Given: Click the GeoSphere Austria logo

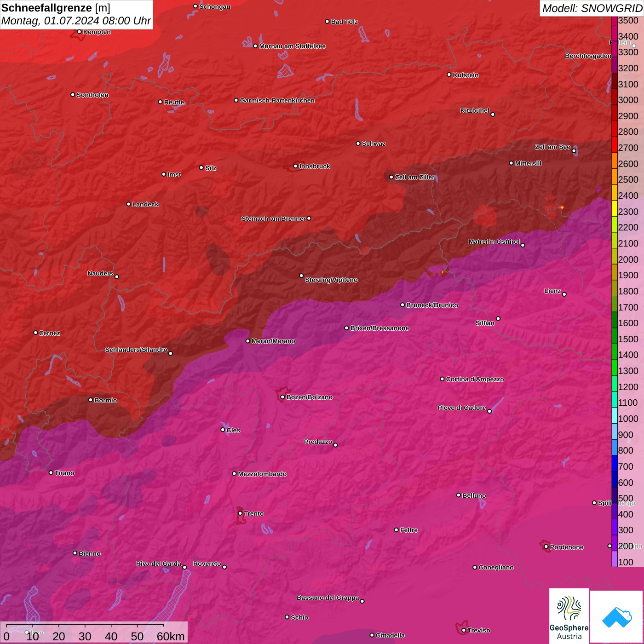Looking at the screenshot, I should coord(569,616).
